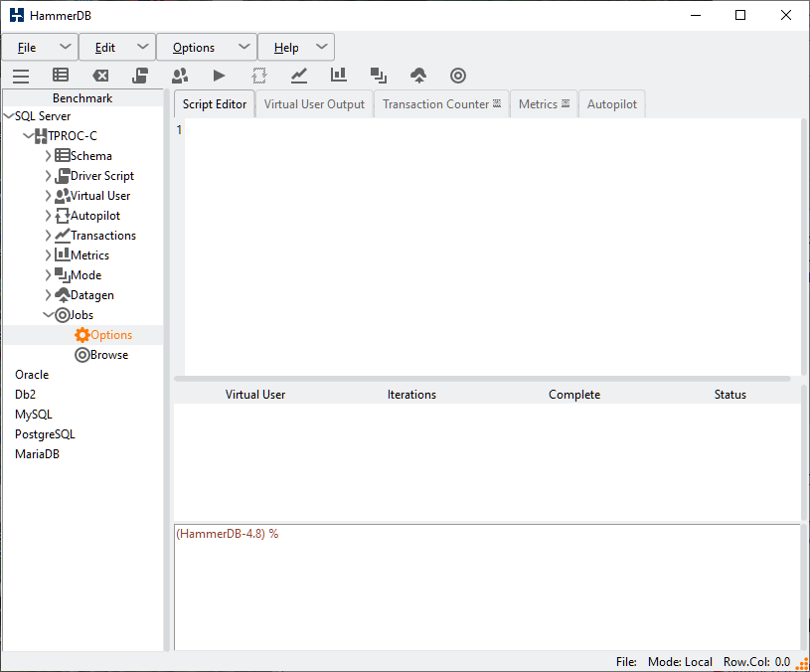Click the Schema build table icon in the toolbar
The height and width of the screenshot is (672, 810).
(61, 76)
